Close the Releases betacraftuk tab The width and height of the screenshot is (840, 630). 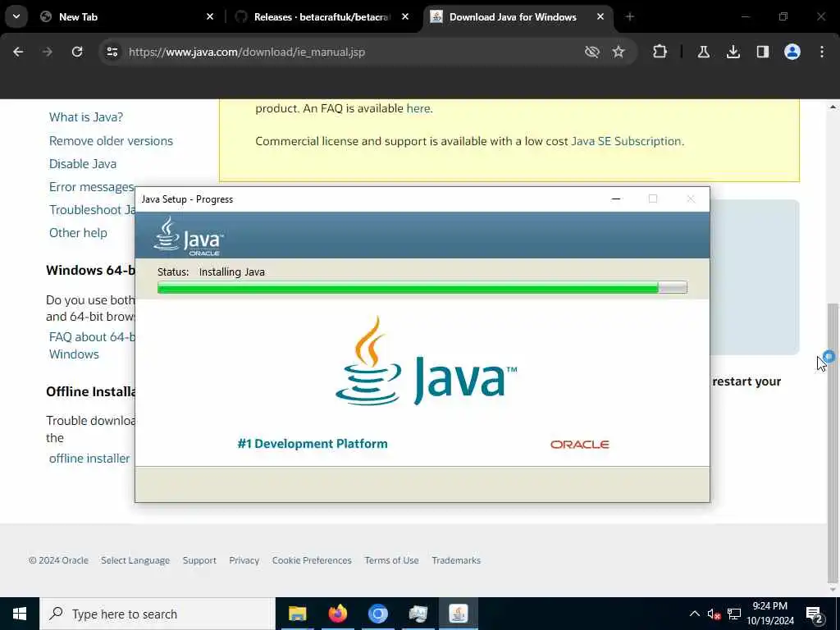click(405, 17)
